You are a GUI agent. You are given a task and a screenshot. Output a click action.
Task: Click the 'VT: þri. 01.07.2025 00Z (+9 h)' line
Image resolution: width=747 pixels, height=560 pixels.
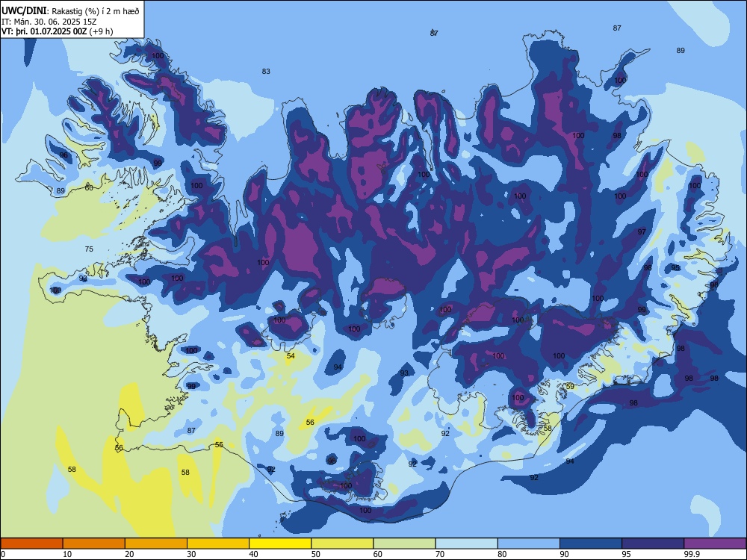tap(58, 31)
